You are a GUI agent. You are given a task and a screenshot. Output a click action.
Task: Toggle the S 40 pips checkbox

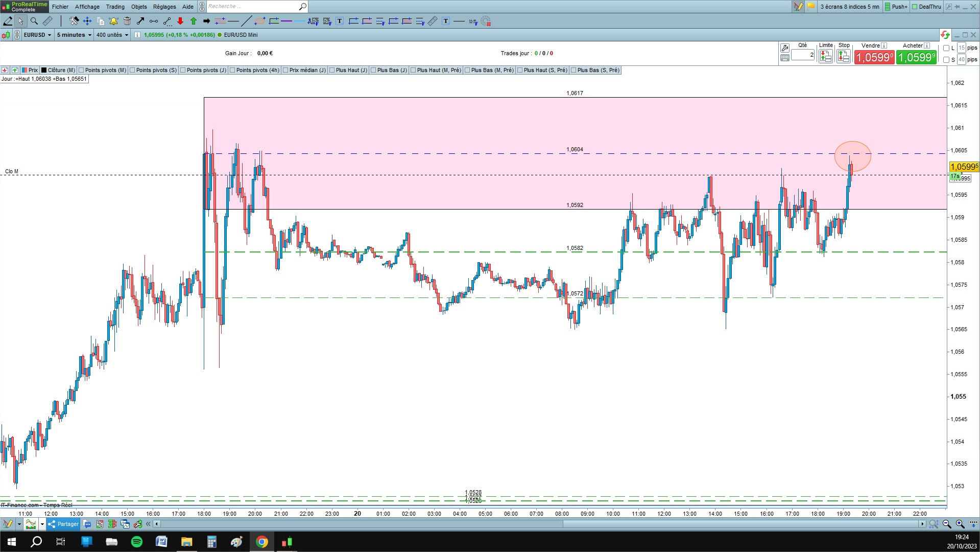pyautogui.click(x=946, y=60)
